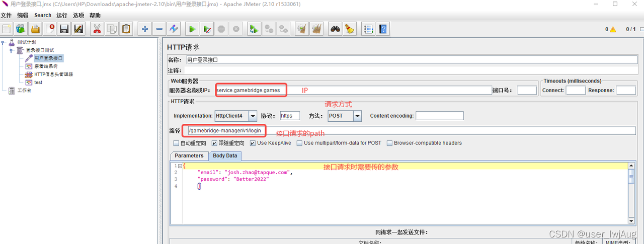Start the test with green play icon
The image size is (644, 244).
pyautogui.click(x=192, y=29)
